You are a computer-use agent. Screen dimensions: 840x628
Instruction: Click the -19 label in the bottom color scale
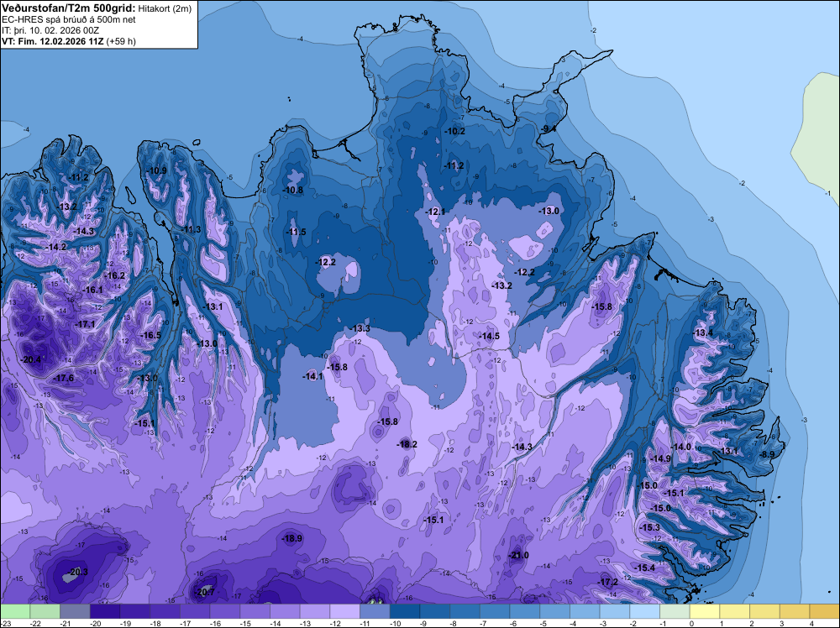click(x=126, y=624)
